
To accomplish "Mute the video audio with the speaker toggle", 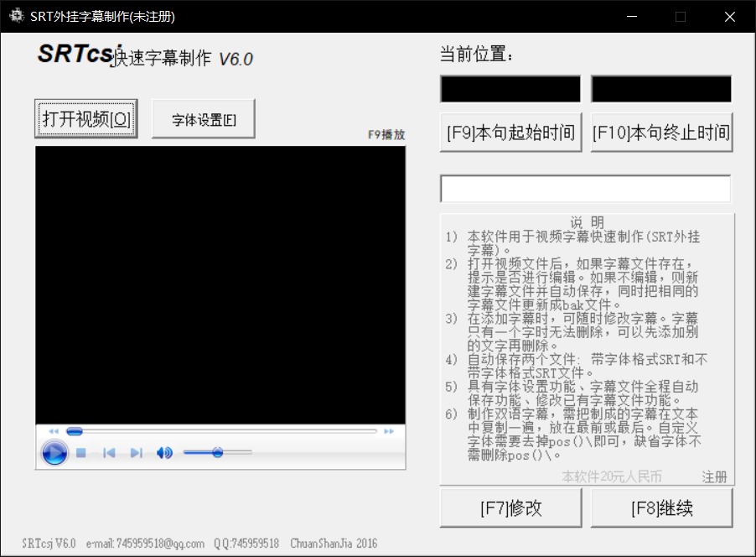I will coord(164,452).
